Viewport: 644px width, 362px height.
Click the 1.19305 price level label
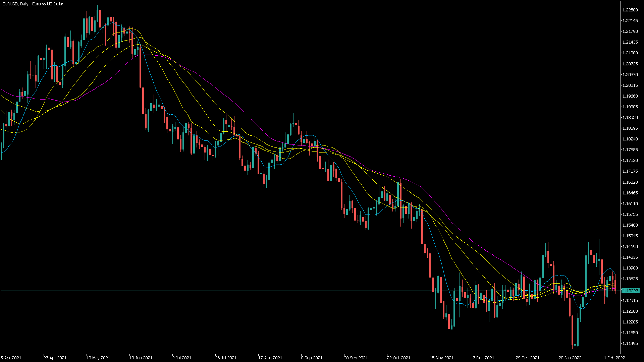630,107
